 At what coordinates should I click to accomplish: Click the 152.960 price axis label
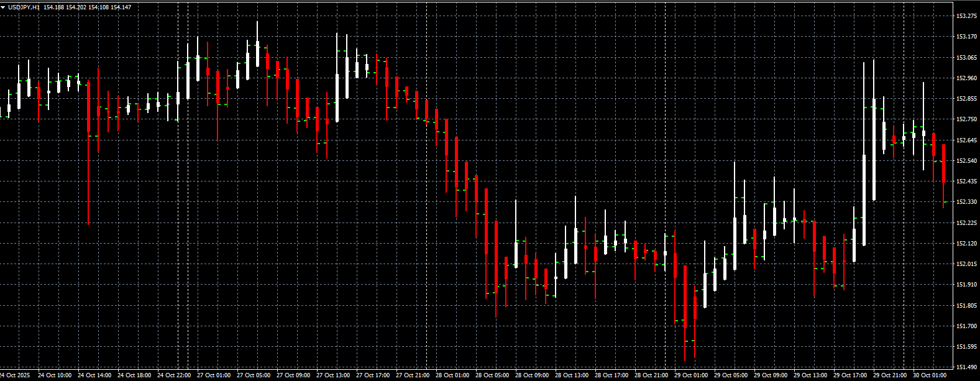966,78
